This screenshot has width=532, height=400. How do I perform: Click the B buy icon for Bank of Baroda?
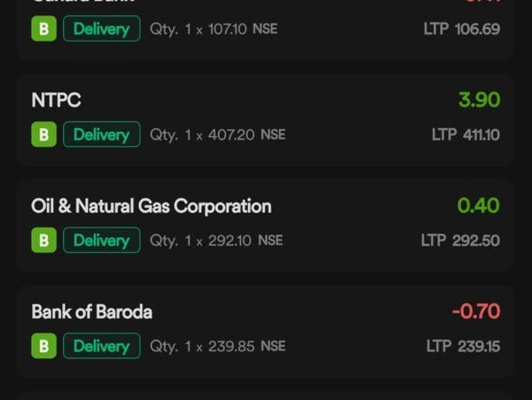pyautogui.click(x=44, y=346)
